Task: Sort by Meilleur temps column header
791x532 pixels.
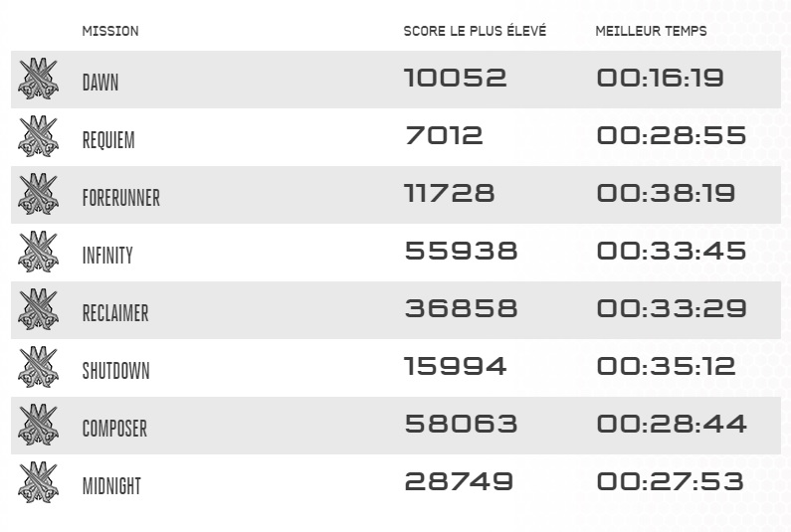Action: click(x=651, y=31)
